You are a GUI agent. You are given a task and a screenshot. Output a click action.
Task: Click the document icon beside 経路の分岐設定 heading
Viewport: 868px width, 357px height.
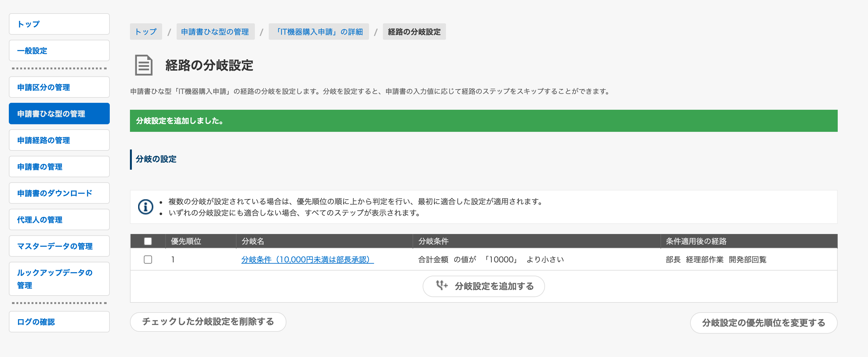(x=144, y=65)
